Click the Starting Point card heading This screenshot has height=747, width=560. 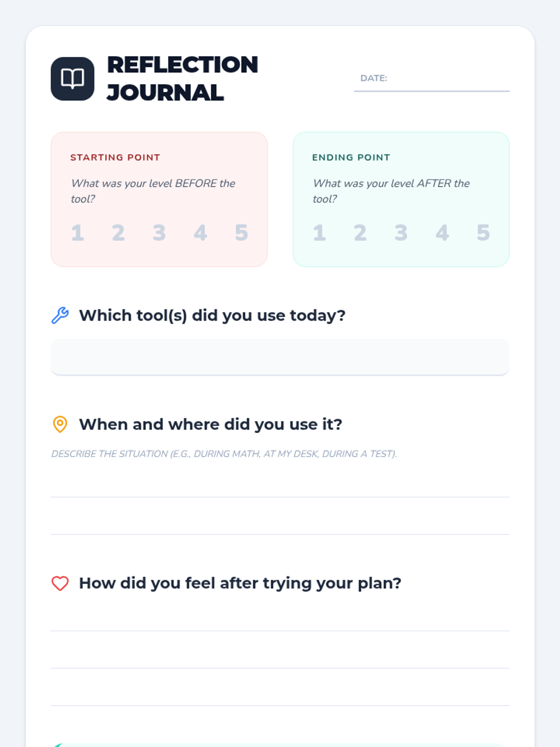[115, 157]
